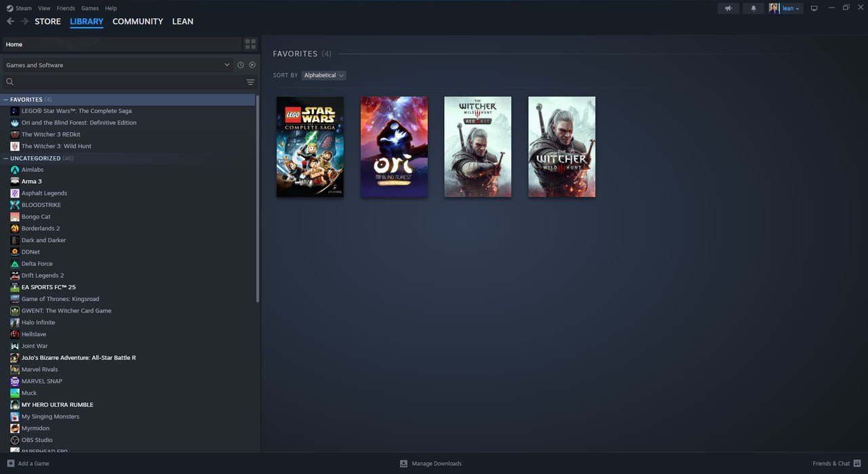The image size is (868, 474).
Task: Click the library search magnifier icon
Action: coord(10,82)
